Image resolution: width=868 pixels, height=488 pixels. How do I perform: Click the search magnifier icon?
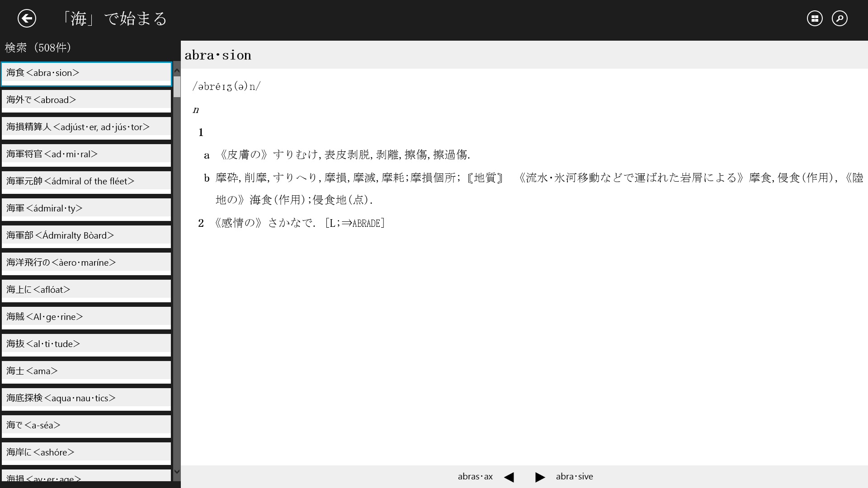pyautogui.click(x=840, y=19)
